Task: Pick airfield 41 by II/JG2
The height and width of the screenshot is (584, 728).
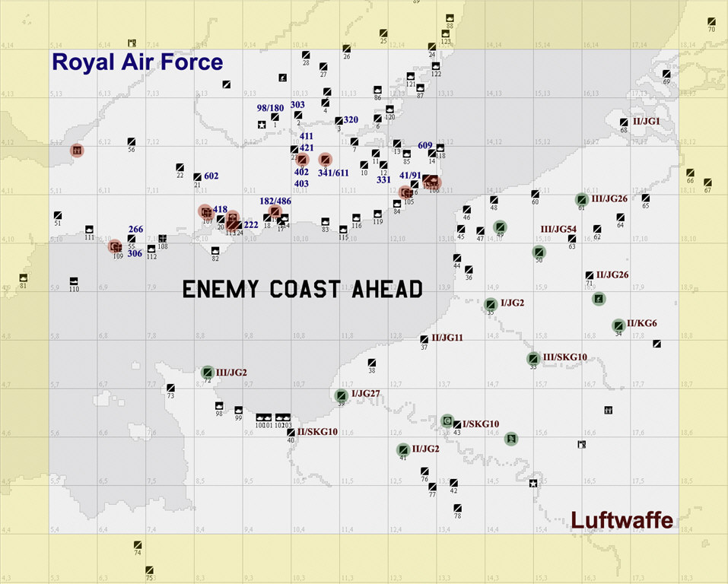Action: [x=403, y=449]
